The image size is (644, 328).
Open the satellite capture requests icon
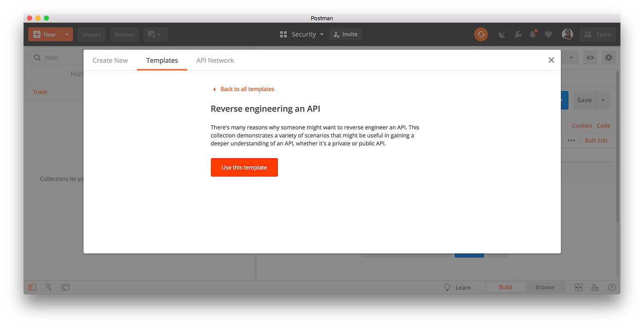(x=502, y=35)
